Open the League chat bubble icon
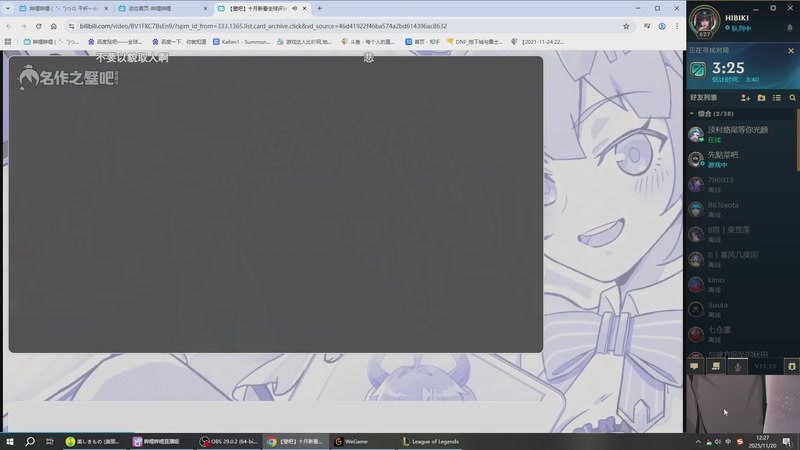This screenshot has height=450, width=800. (x=694, y=366)
